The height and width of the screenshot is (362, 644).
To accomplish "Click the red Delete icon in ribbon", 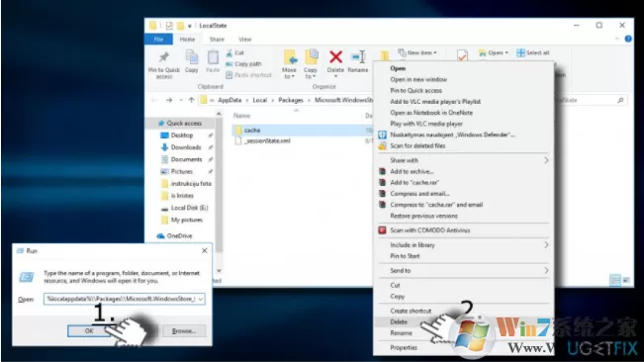I will click(x=335, y=57).
